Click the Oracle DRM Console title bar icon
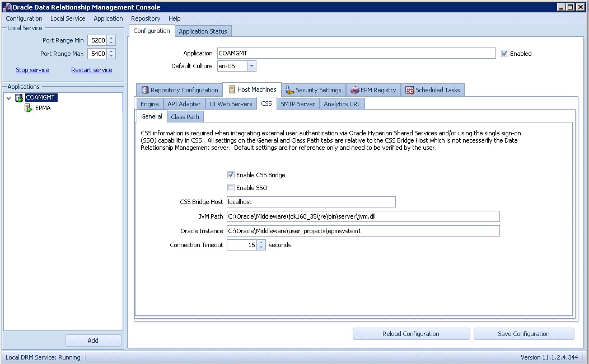 (7, 7)
